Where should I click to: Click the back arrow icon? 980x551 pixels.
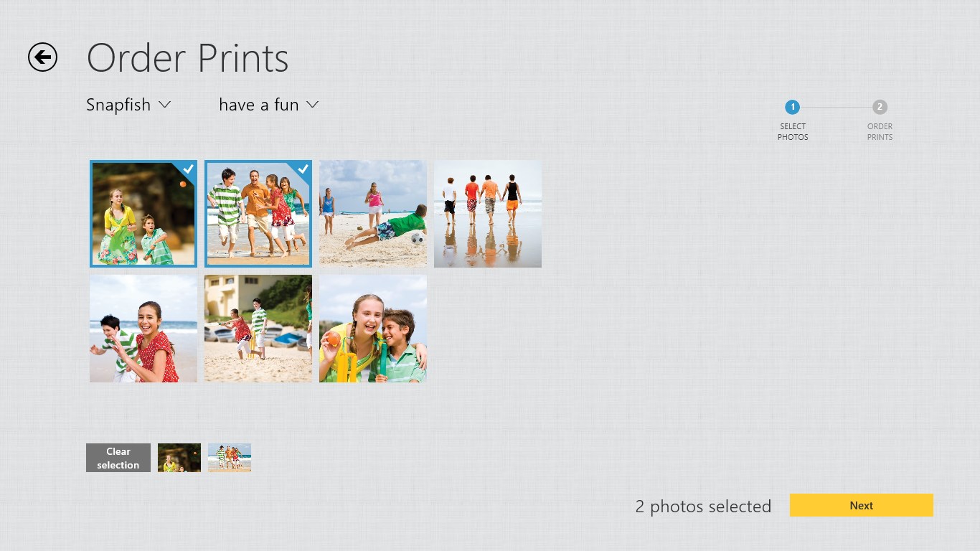42,57
